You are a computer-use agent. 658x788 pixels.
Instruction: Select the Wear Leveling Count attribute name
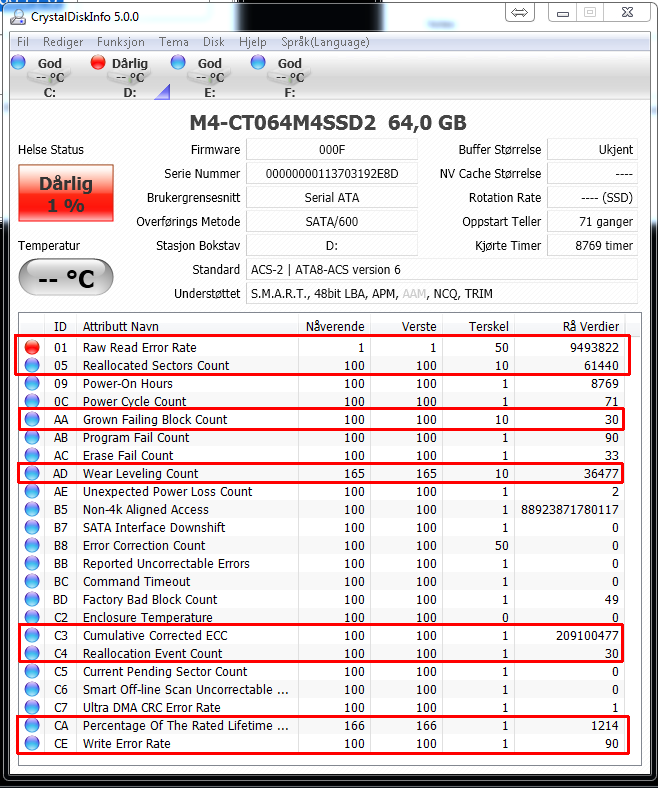(x=141, y=474)
